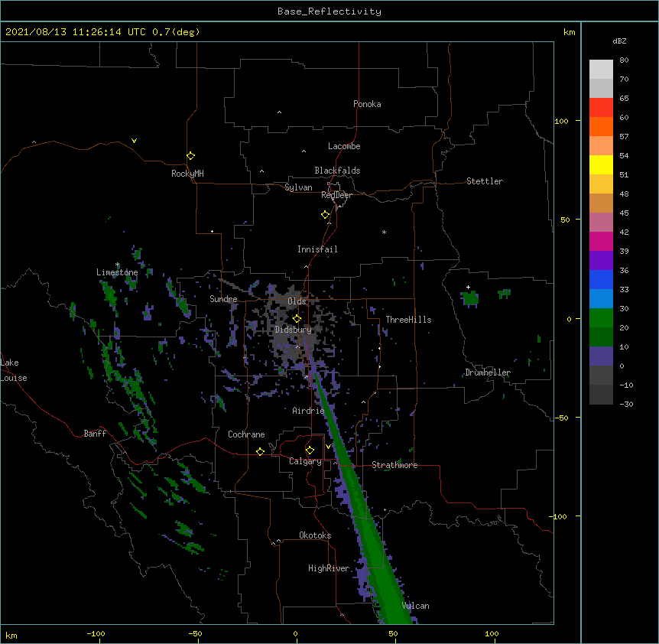Click the -30 value in the dBZ legend
The height and width of the screenshot is (644, 659).
pos(626,405)
